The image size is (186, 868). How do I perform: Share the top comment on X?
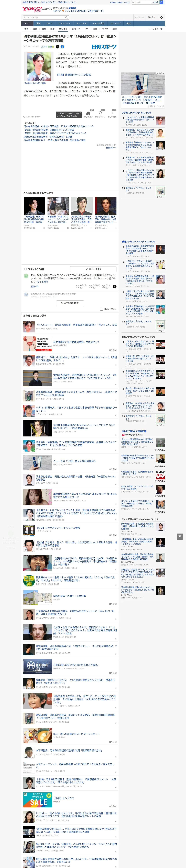pos(115,286)
